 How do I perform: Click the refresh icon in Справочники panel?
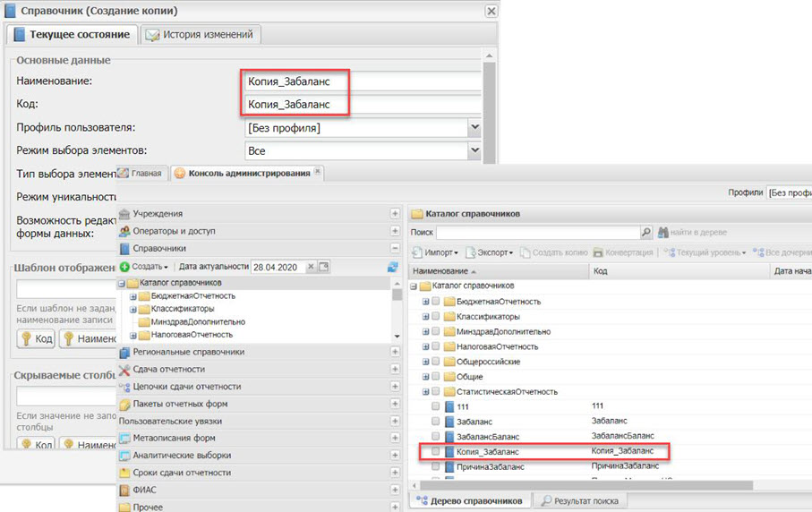pos(392,267)
